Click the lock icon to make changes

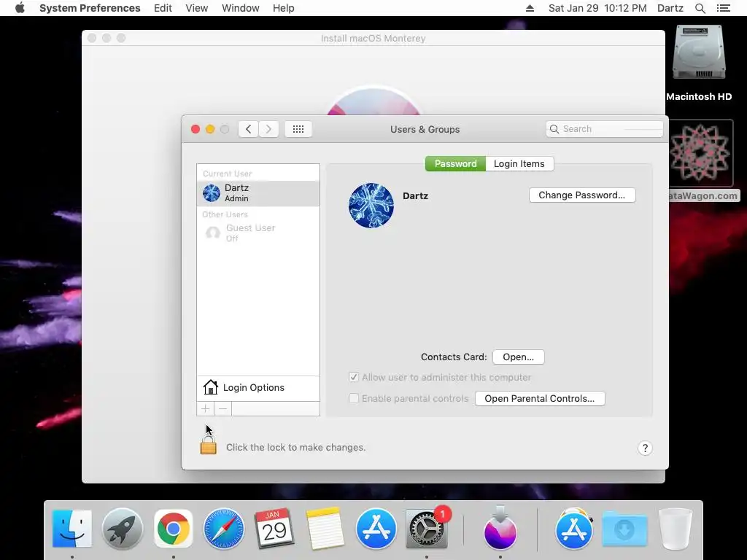tap(208, 446)
